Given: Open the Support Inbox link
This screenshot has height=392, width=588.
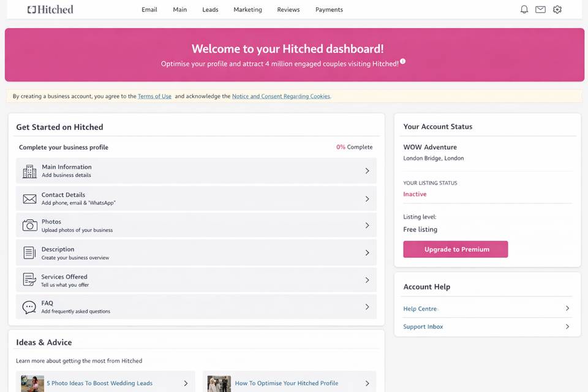Looking at the screenshot, I should (423, 326).
